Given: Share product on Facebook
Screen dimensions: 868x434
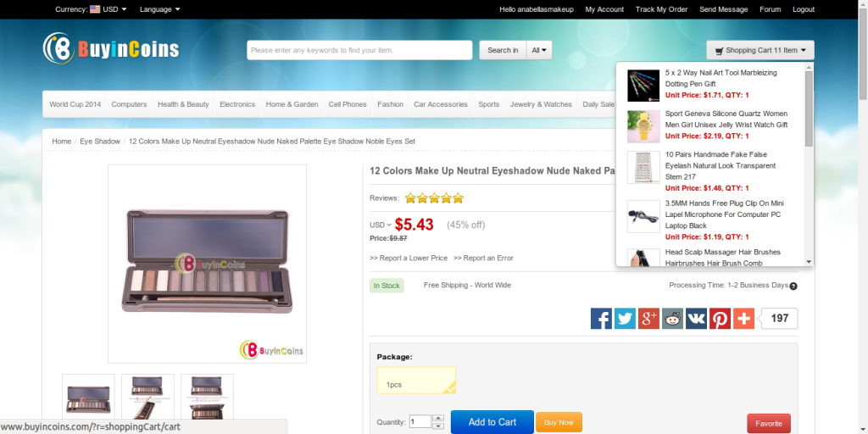Looking at the screenshot, I should (601, 319).
